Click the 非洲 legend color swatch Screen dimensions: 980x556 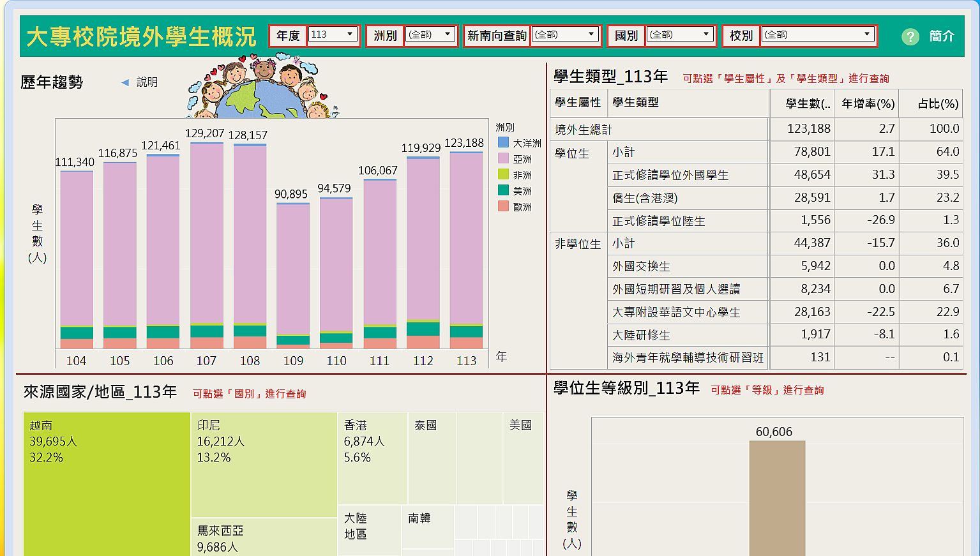(x=503, y=174)
